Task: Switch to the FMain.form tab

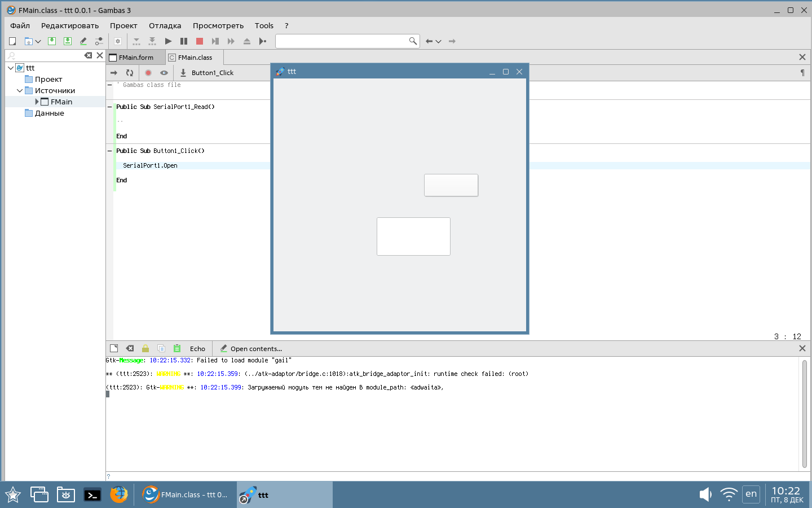Action: [x=136, y=58]
